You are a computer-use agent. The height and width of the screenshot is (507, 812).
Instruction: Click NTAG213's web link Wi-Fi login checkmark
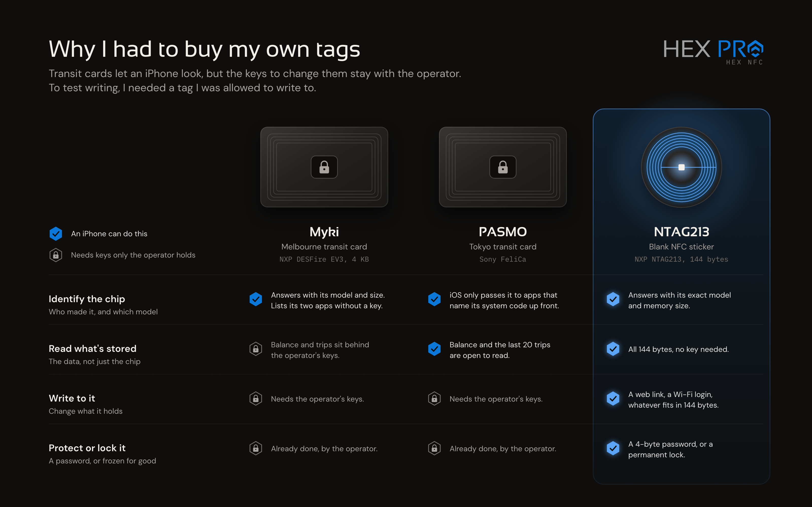tap(613, 399)
